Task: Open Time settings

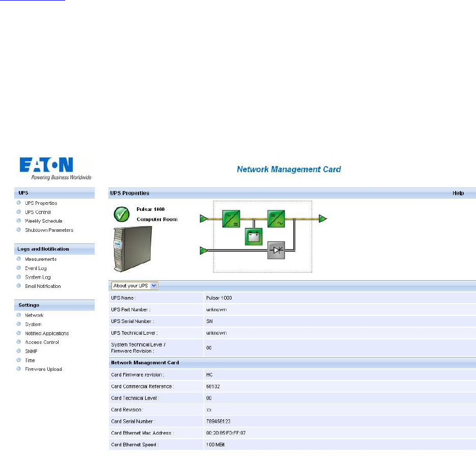Action: pyautogui.click(x=30, y=360)
